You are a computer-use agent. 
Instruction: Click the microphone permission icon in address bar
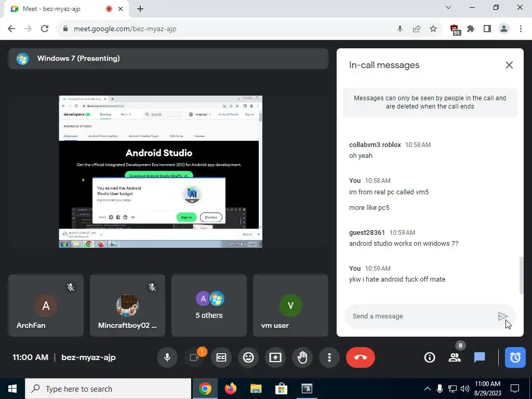400,29
